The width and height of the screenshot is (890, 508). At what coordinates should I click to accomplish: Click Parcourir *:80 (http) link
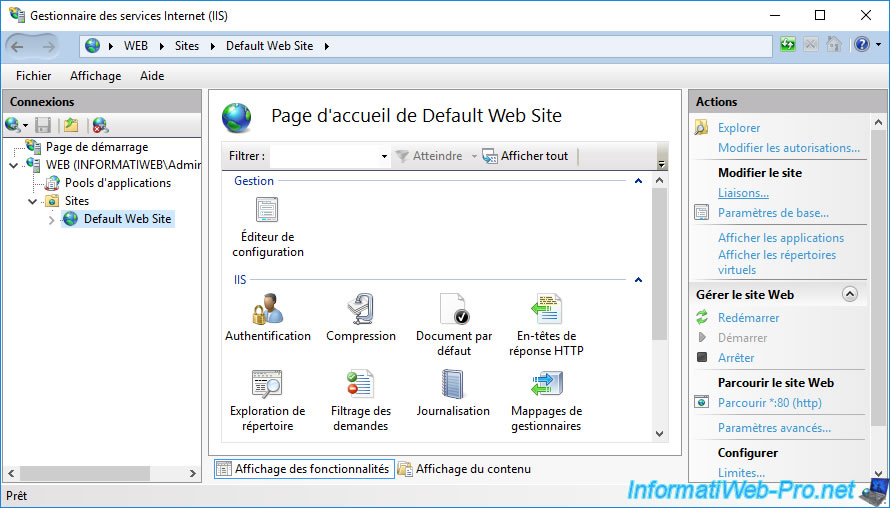[x=769, y=403]
